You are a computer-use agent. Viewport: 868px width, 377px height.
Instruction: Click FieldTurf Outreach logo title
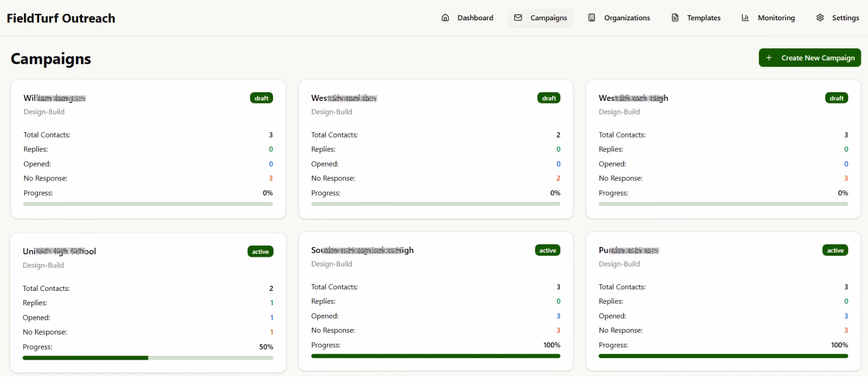click(x=61, y=18)
